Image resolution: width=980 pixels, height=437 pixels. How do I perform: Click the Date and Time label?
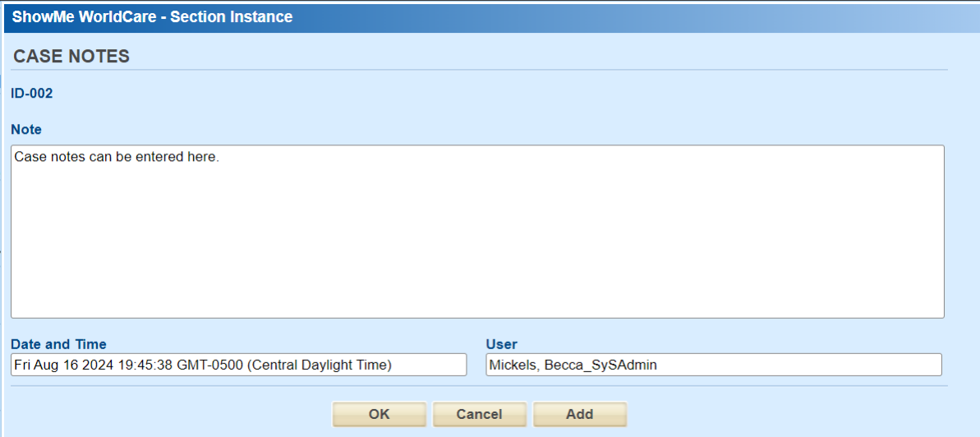(x=59, y=344)
